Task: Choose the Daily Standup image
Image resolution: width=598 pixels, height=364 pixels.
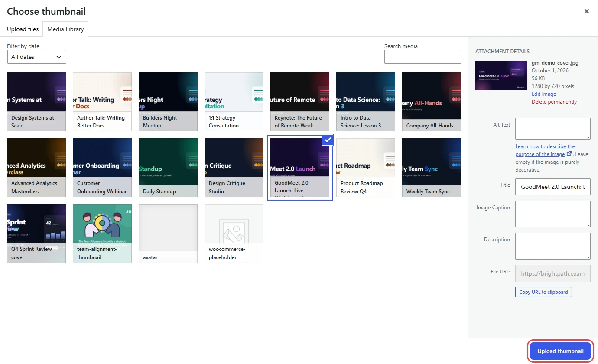Action: [168, 168]
